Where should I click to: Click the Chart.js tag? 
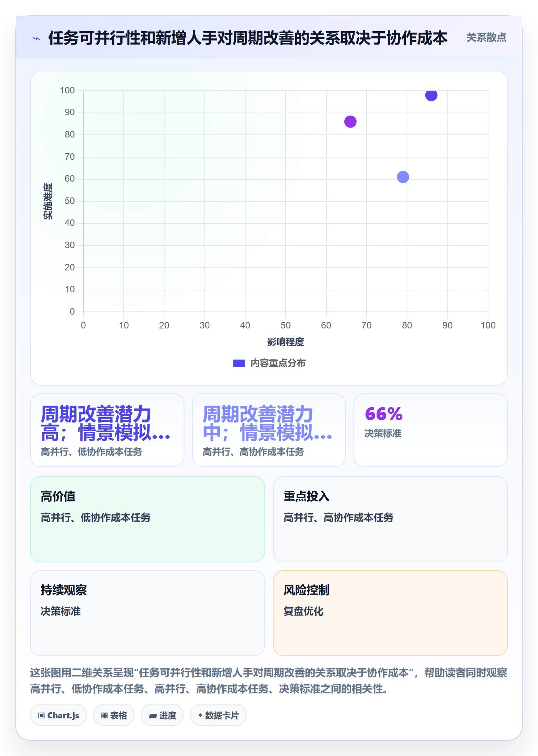click(58, 715)
